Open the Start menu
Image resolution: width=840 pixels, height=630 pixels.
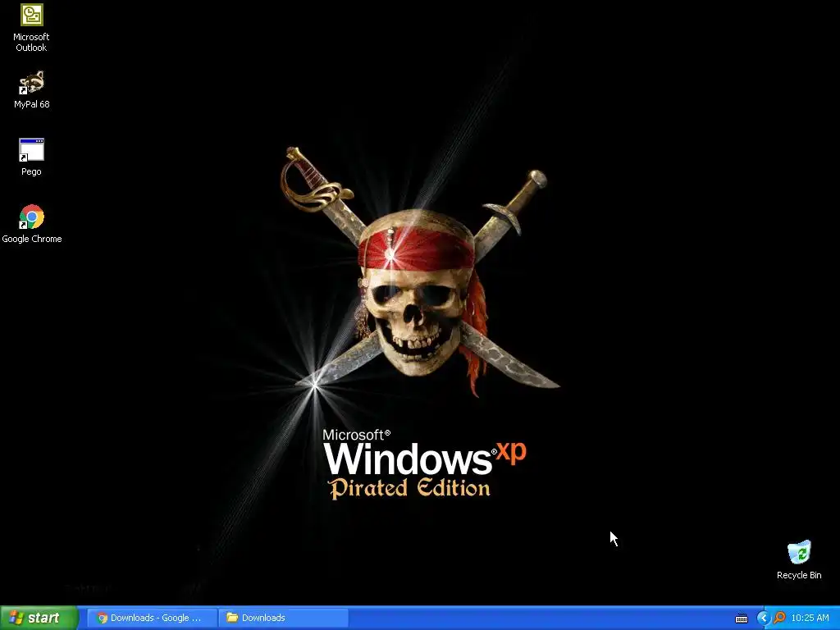click(x=39, y=618)
